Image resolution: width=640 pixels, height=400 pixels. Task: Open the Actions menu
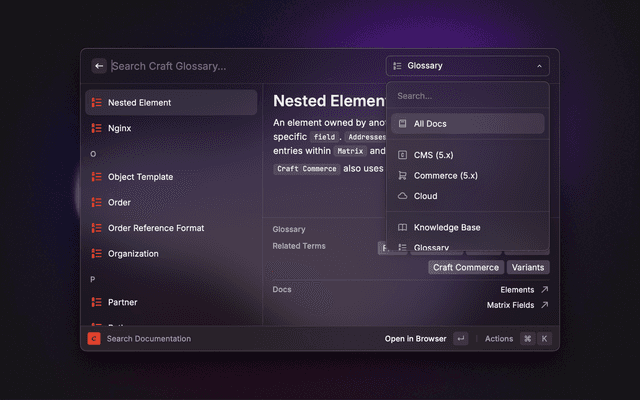click(x=498, y=339)
